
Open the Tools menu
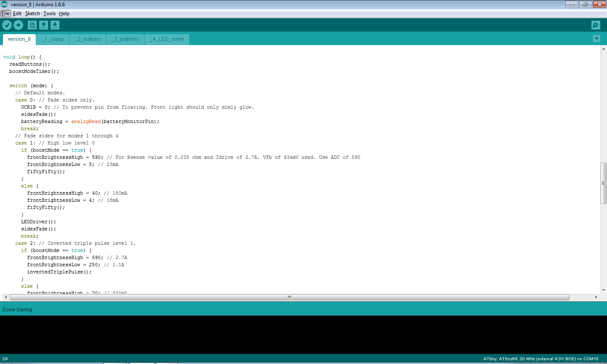pyautogui.click(x=49, y=13)
